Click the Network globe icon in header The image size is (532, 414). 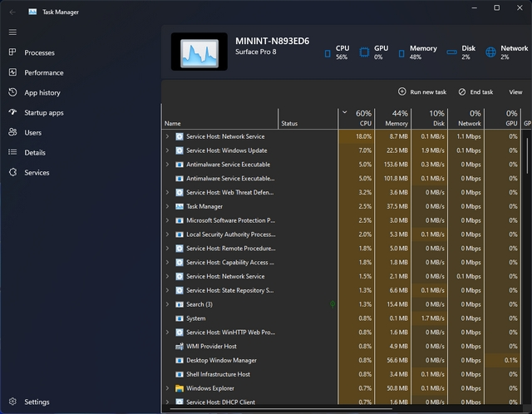pos(490,52)
